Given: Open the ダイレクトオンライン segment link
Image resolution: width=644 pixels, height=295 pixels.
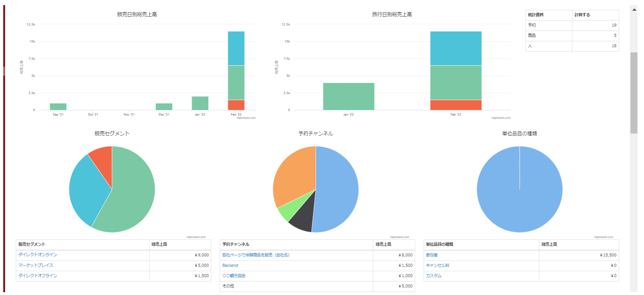Looking at the screenshot, I should pyautogui.click(x=38, y=255).
